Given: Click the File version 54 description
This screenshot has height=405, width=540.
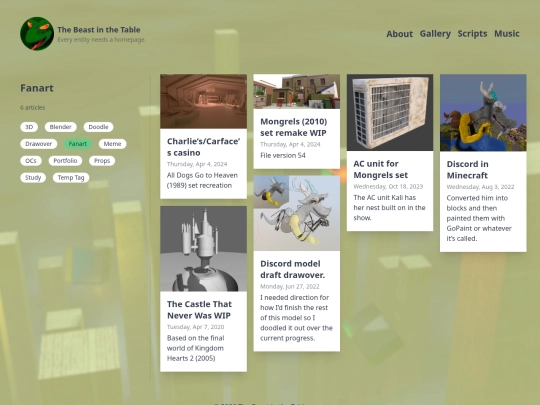Looking at the screenshot, I should 283,156.
